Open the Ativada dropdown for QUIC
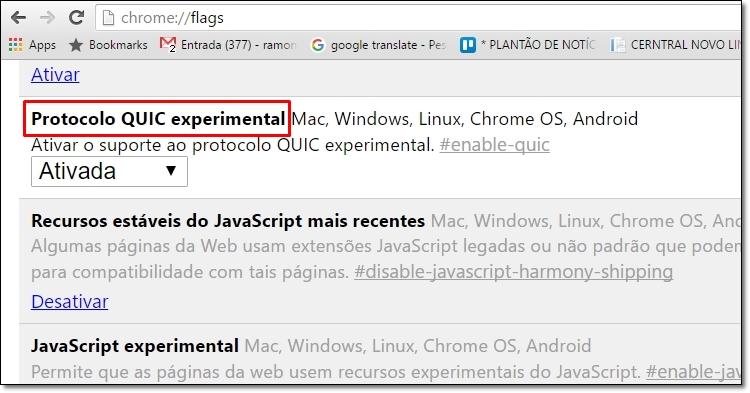Viewport: 750px width, 393px height. coord(110,172)
